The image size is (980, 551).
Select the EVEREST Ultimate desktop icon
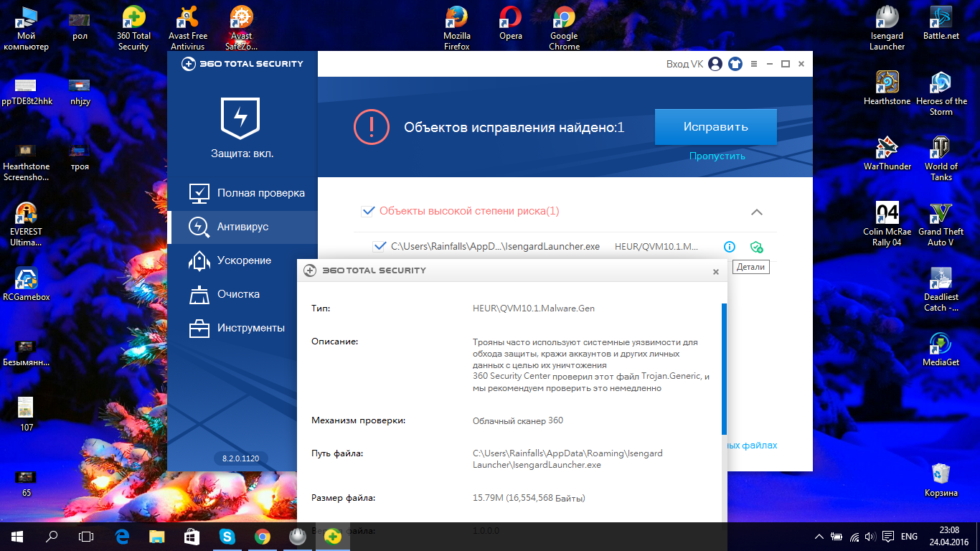coord(27,225)
